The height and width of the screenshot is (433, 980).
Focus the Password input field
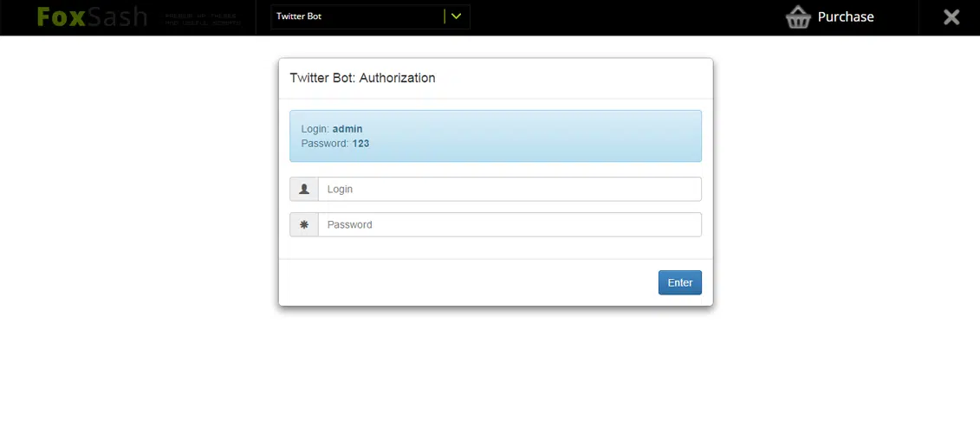(509, 224)
